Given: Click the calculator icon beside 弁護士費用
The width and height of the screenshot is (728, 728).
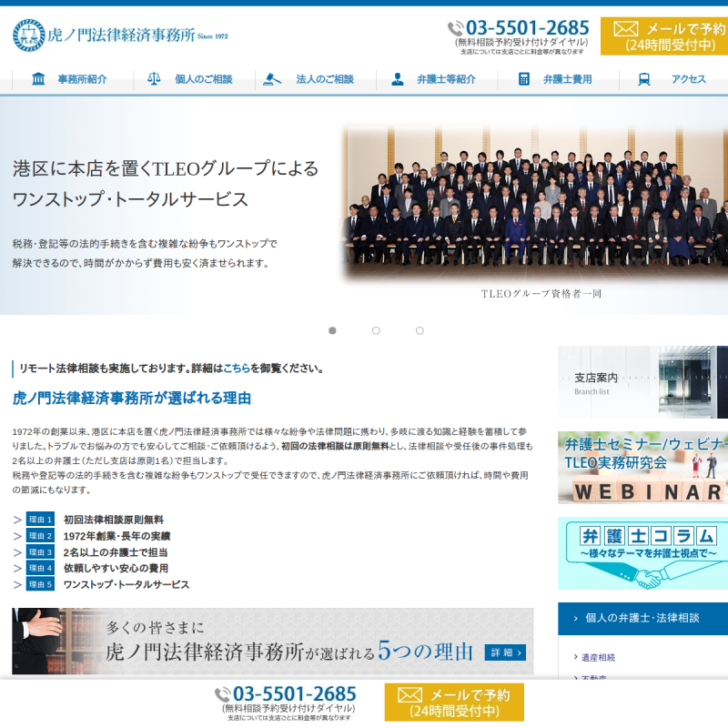Looking at the screenshot, I should [524, 79].
